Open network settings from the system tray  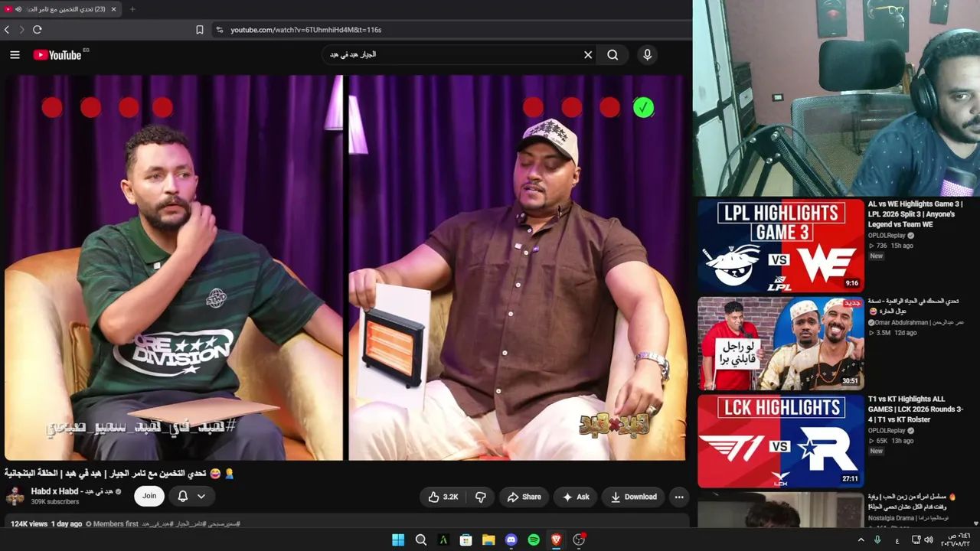click(916, 540)
